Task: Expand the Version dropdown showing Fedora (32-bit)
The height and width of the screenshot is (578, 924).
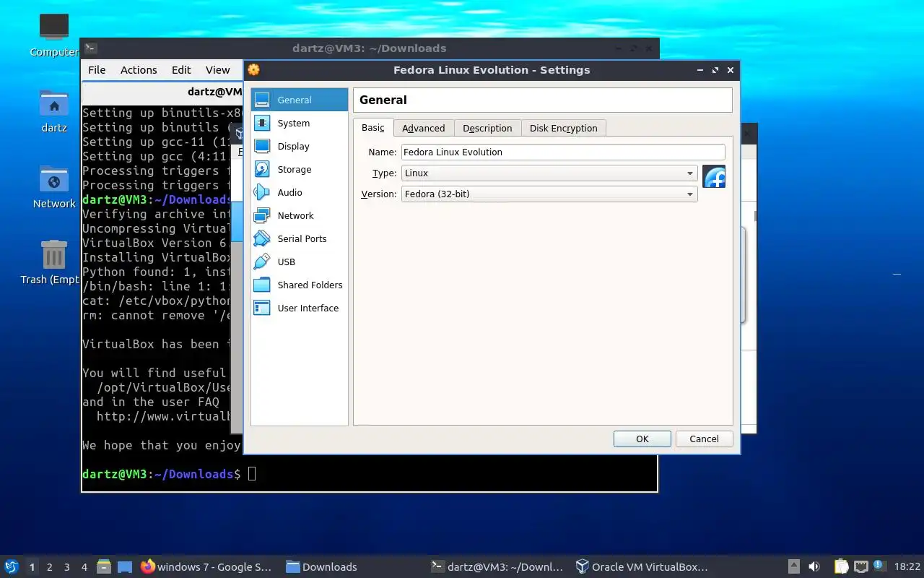Action: coord(549,194)
